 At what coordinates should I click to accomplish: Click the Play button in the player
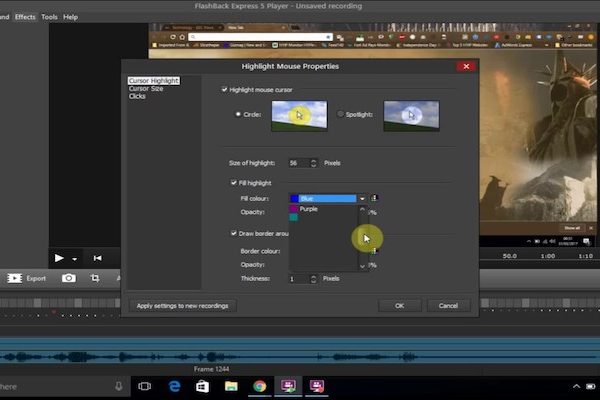click(59, 258)
